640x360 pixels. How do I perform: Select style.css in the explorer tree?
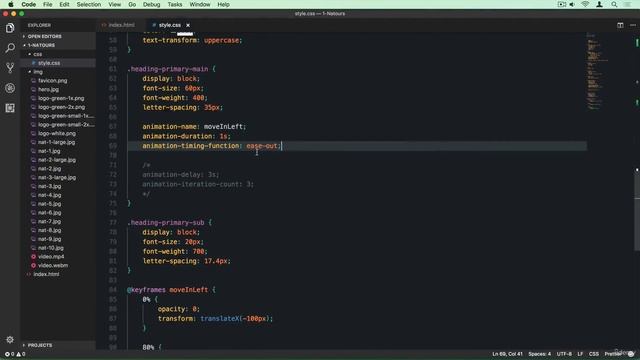click(58, 63)
